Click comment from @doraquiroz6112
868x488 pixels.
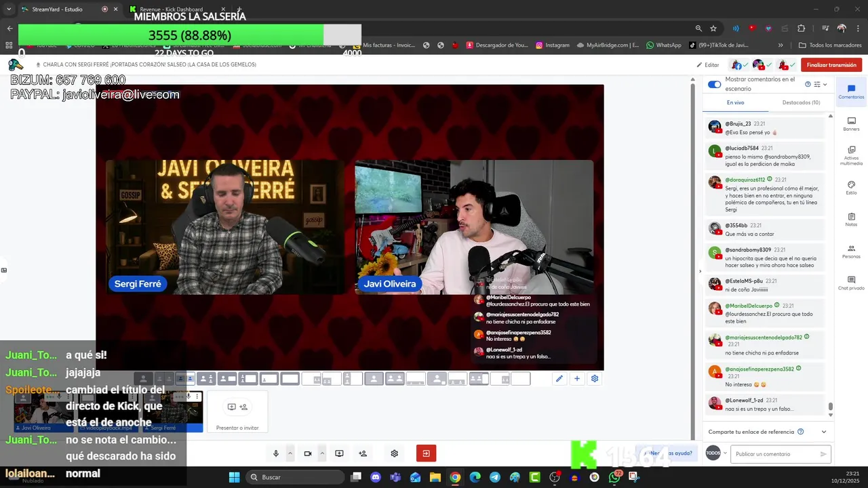point(766,195)
